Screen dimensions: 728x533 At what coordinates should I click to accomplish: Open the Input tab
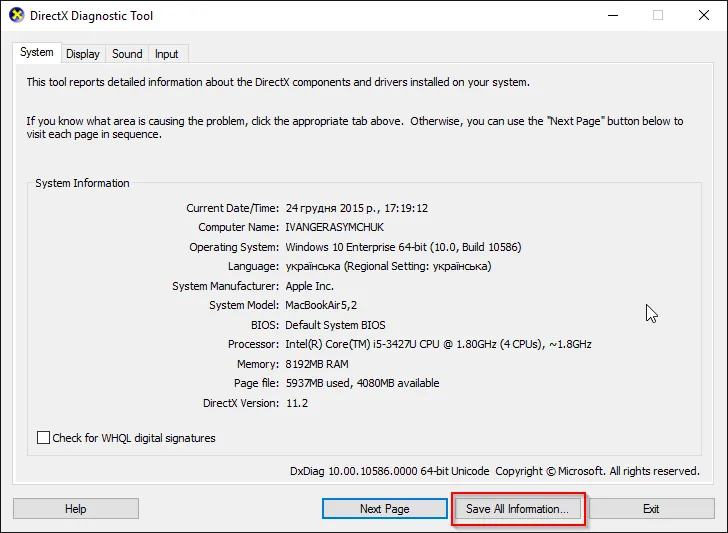167,54
